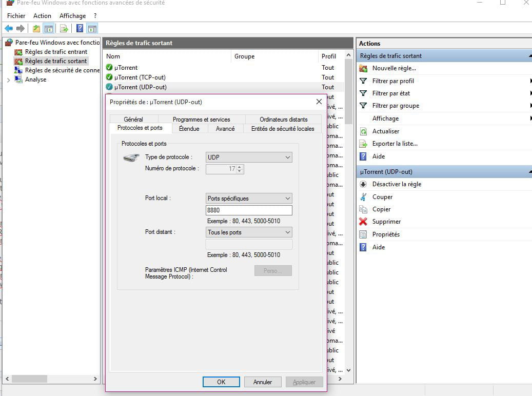Switch to the Ordinateurs distants tab
This screenshot has width=532, height=396.
pyautogui.click(x=283, y=119)
